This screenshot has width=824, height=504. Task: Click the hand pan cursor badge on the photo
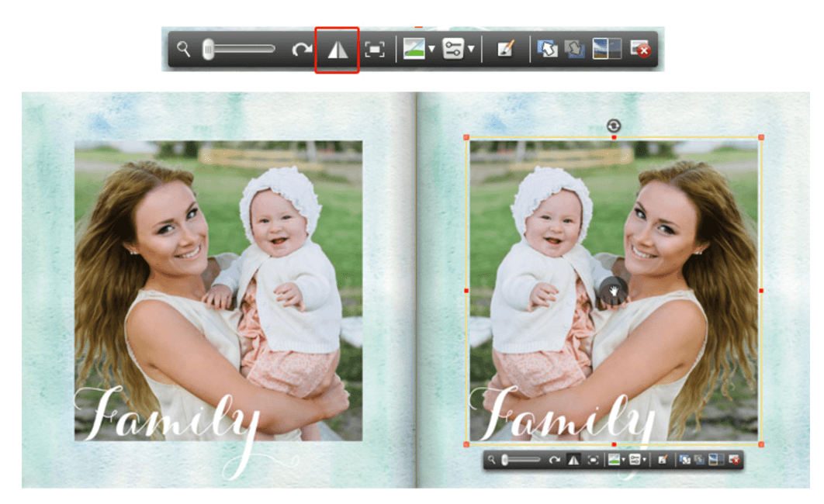pyautogui.click(x=613, y=290)
